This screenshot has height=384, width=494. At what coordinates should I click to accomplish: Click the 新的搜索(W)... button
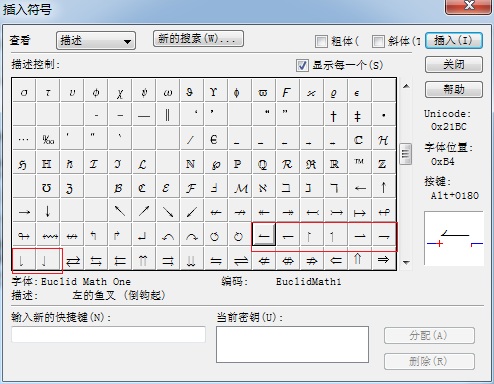198,39
